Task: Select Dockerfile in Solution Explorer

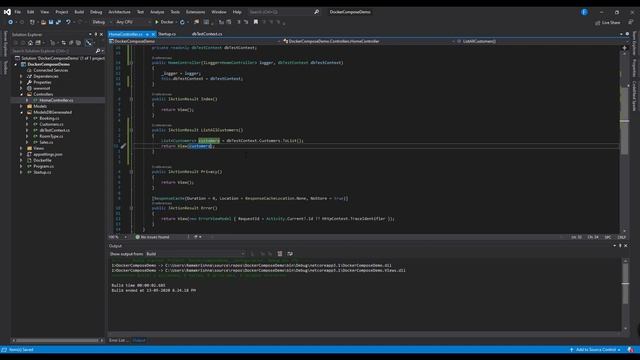Action: click(42, 160)
